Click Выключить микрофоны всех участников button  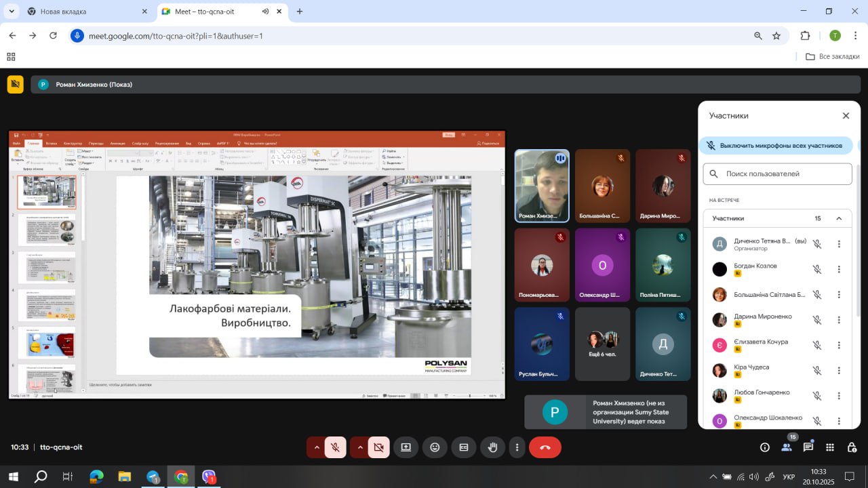tap(776, 145)
